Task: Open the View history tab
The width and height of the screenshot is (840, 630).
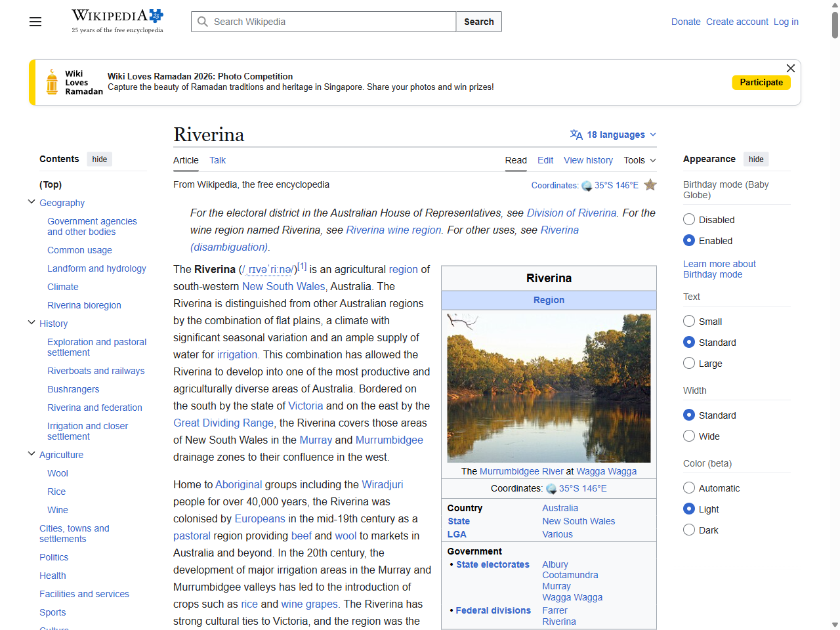Action: coord(588,160)
